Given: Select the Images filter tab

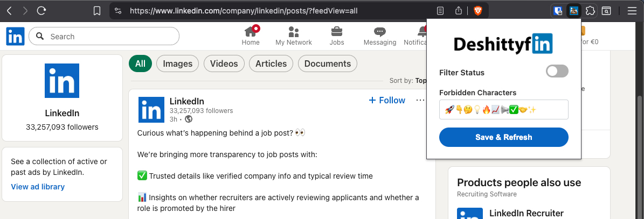Looking at the screenshot, I should point(177,63).
